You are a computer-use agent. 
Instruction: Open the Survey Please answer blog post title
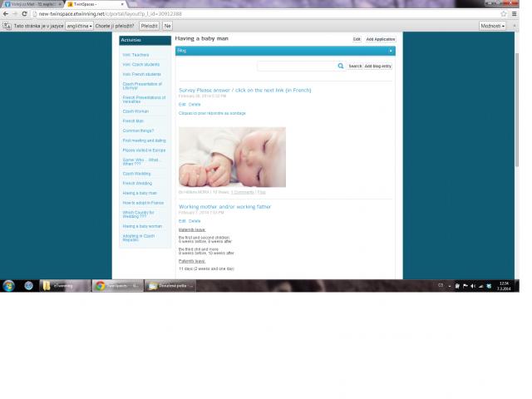click(245, 91)
